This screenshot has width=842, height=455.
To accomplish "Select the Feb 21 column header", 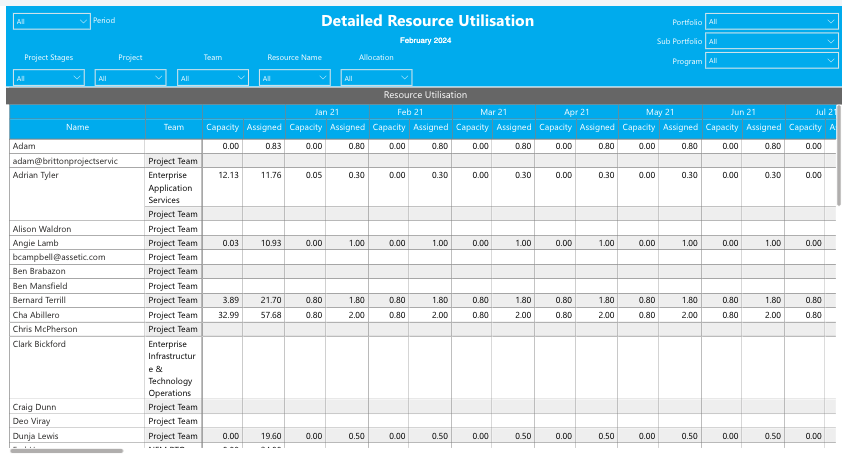I will 410,112.
